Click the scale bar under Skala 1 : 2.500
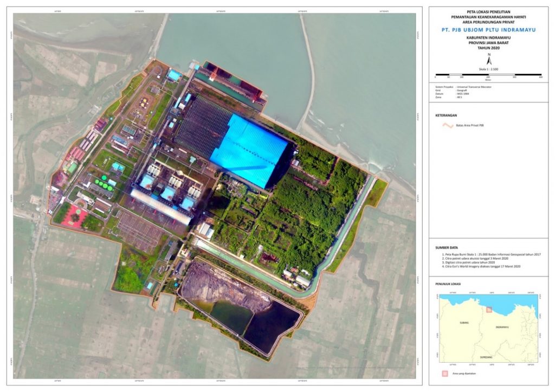The image size is (555, 392). [489, 74]
